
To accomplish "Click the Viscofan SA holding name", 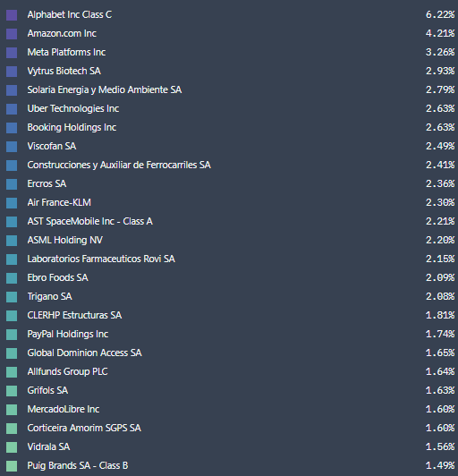I will 52,146.
